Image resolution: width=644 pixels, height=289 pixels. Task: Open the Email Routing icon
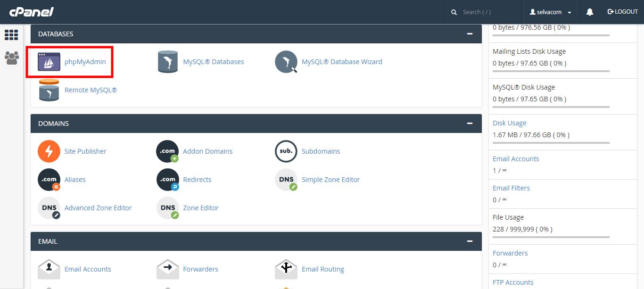point(286,269)
